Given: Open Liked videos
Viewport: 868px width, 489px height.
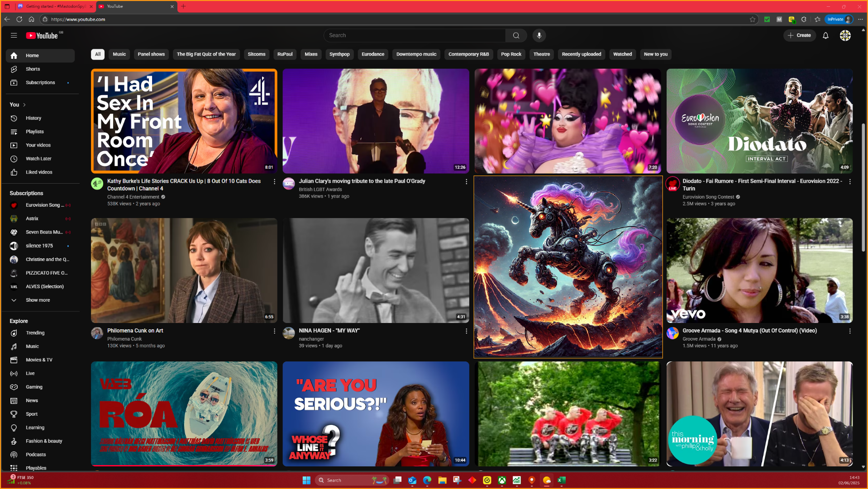Looking at the screenshot, I should point(40,172).
